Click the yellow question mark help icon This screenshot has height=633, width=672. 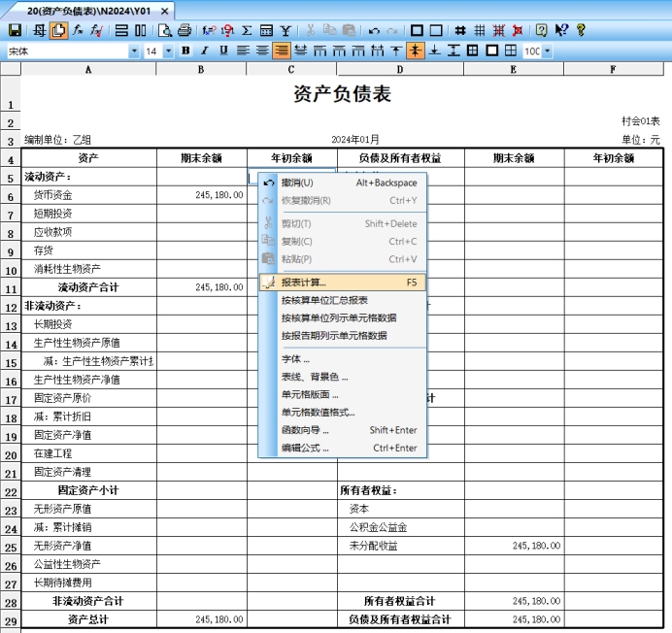581,31
